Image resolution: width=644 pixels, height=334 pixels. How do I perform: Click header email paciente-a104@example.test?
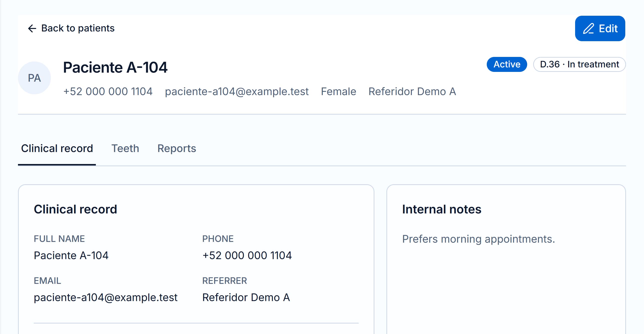[x=237, y=92]
